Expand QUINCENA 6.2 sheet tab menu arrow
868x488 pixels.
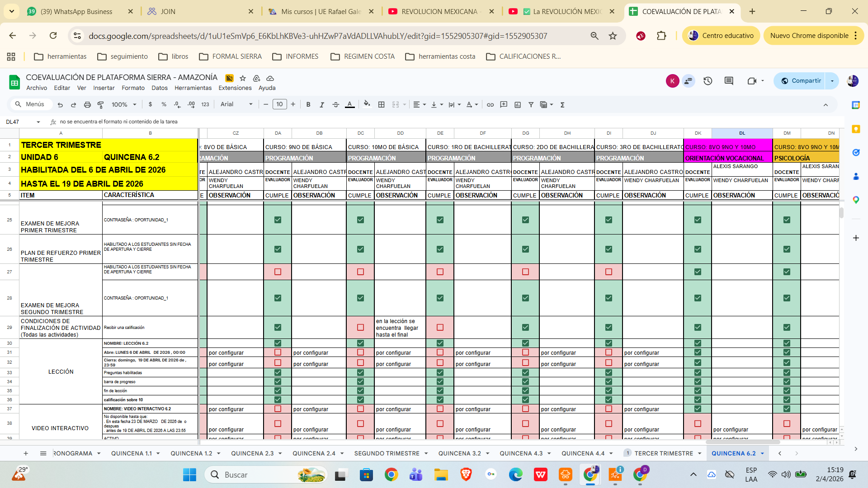coord(762,453)
